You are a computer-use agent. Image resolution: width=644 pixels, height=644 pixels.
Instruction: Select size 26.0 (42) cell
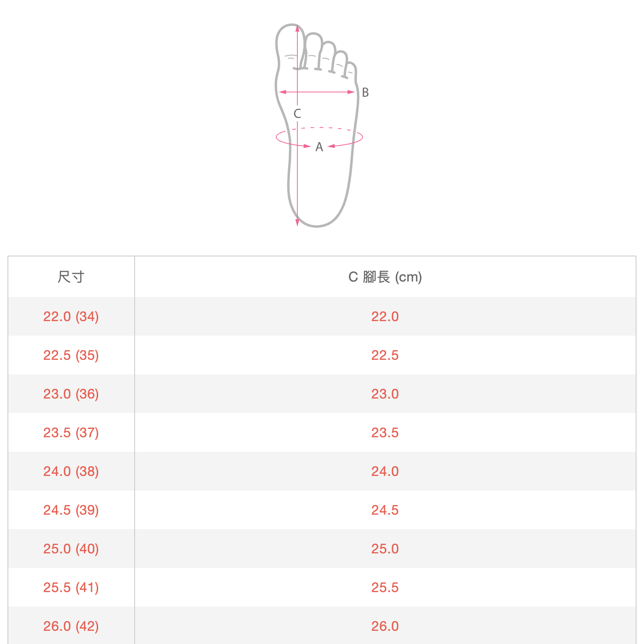click(x=71, y=626)
